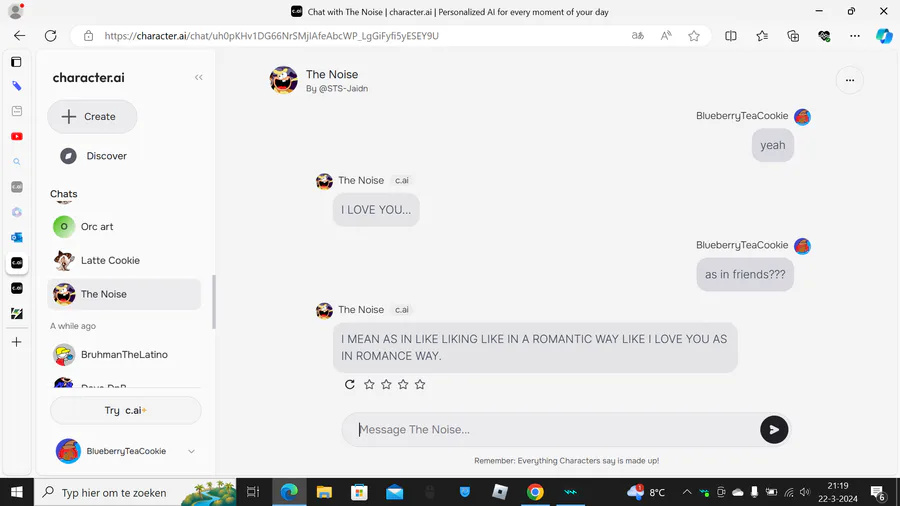Open the notification center icon
Viewport: 900px width, 506px height.
click(877, 492)
